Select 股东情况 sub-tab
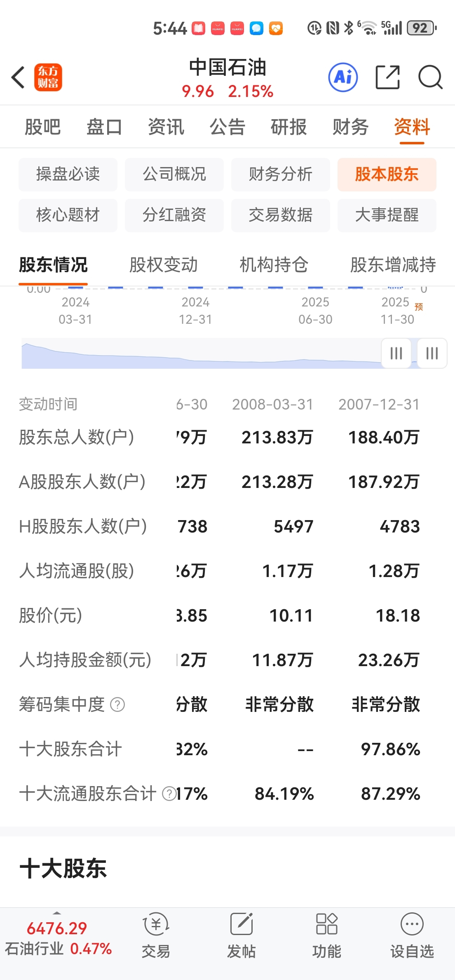 pos(53,265)
